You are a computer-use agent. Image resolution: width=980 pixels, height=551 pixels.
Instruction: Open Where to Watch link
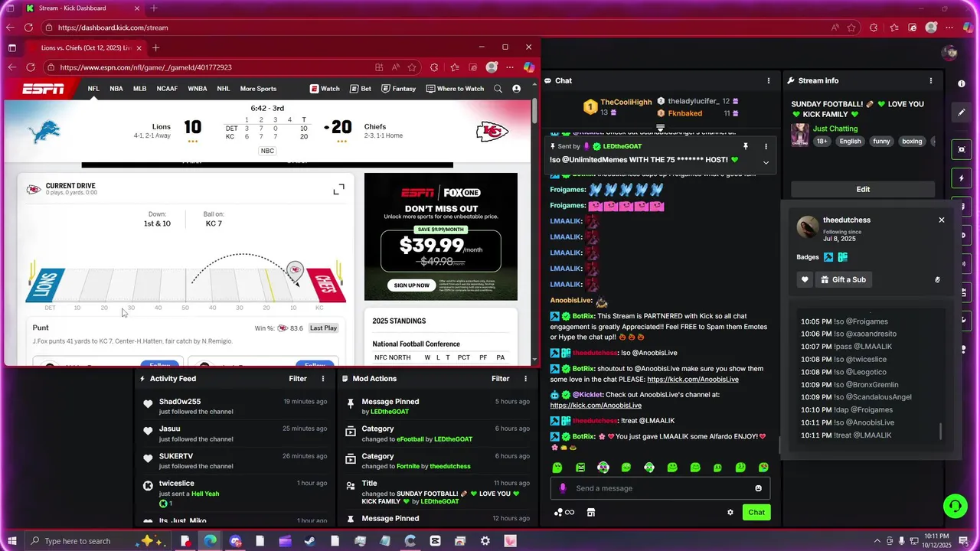[x=455, y=89]
